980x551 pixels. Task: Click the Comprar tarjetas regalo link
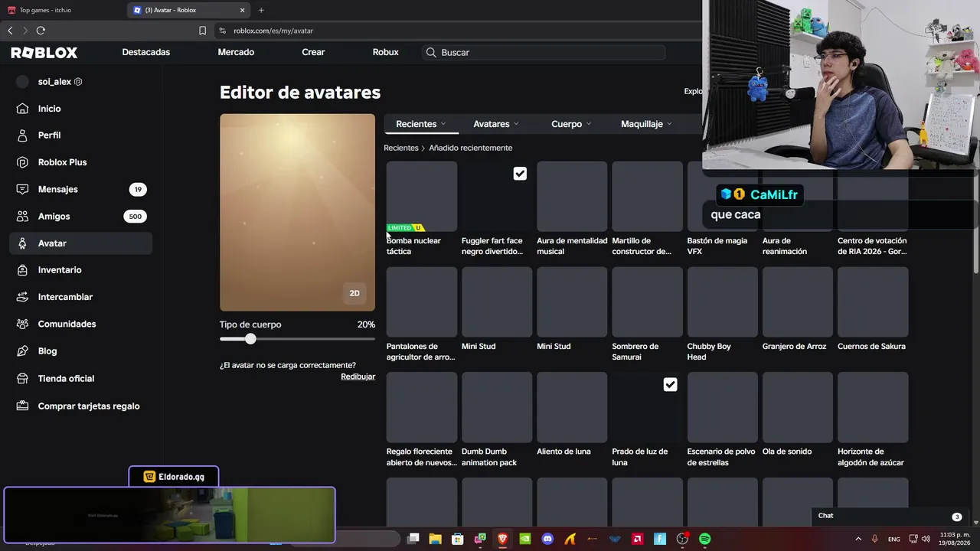coord(89,406)
